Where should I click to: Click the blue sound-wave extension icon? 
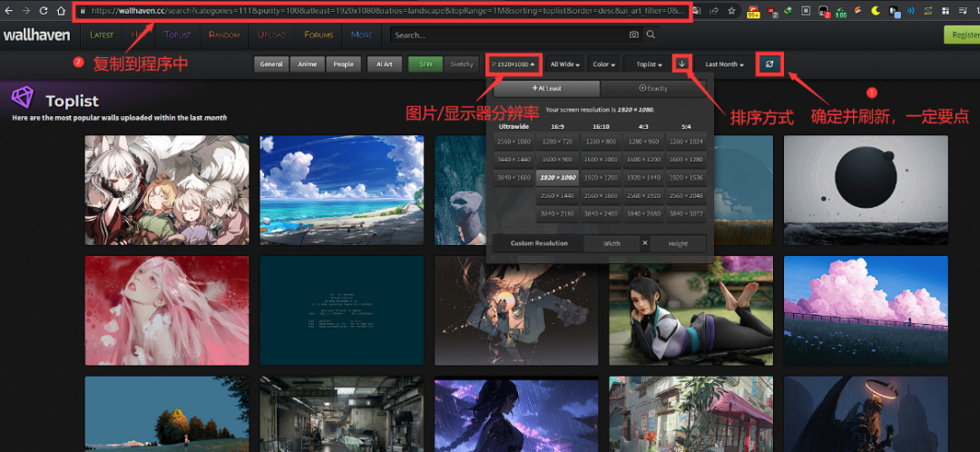[x=911, y=11]
